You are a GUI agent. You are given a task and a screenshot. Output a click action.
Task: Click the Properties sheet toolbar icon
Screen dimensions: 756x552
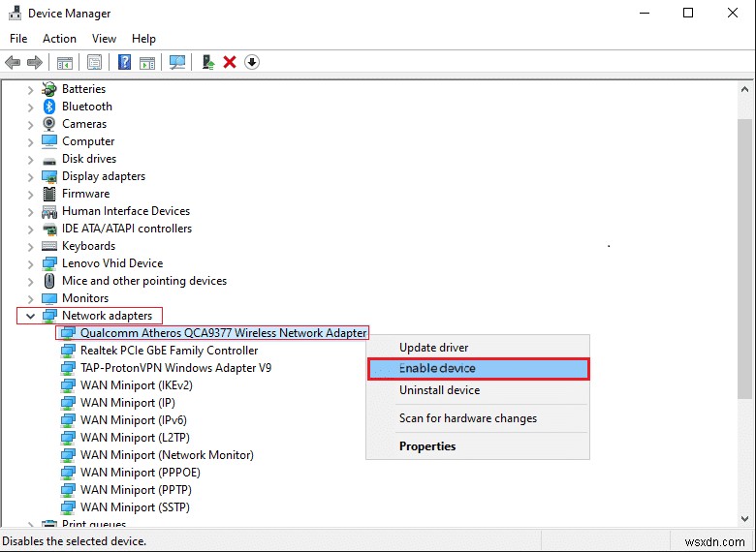click(x=95, y=62)
